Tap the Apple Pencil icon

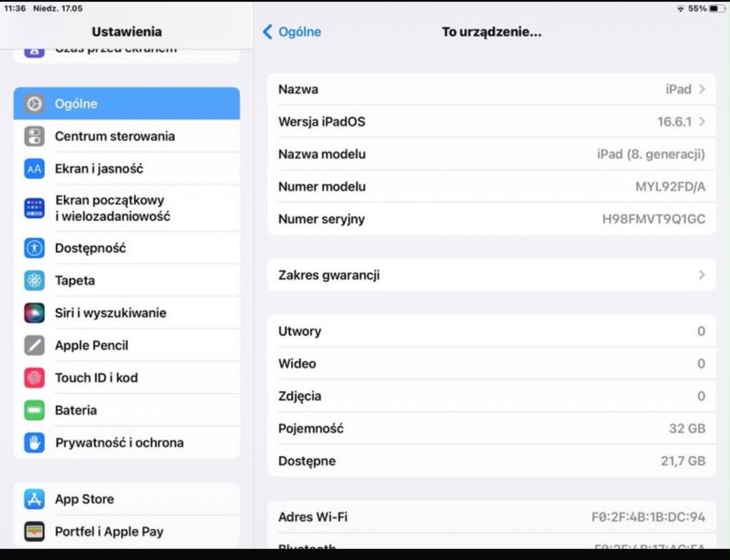pyautogui.click(x=34, y=345)
